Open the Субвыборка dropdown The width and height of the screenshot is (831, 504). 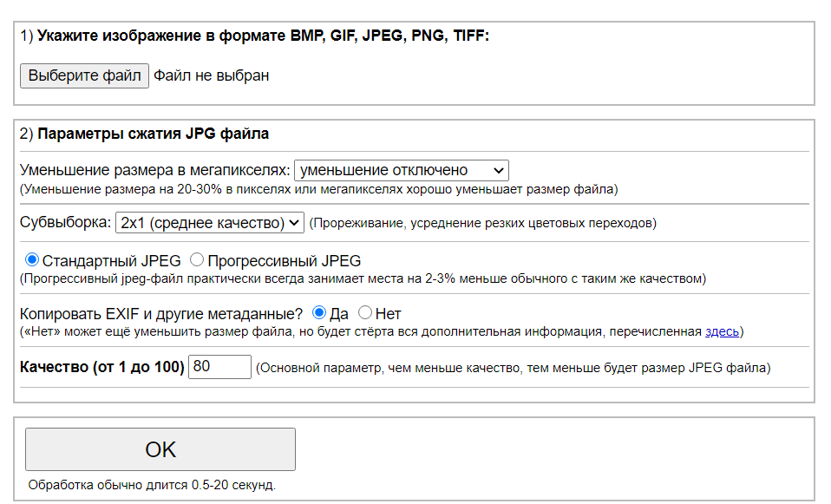[210, 223]
